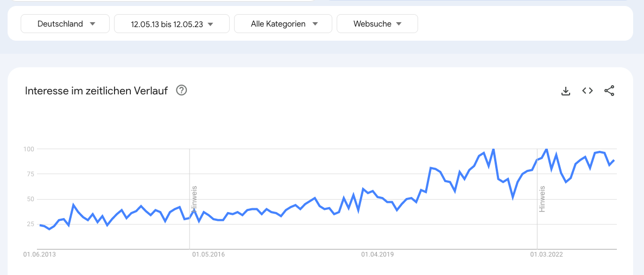Change the 12.05.13 bis 12.05.23 date range

tap(172, 24)
